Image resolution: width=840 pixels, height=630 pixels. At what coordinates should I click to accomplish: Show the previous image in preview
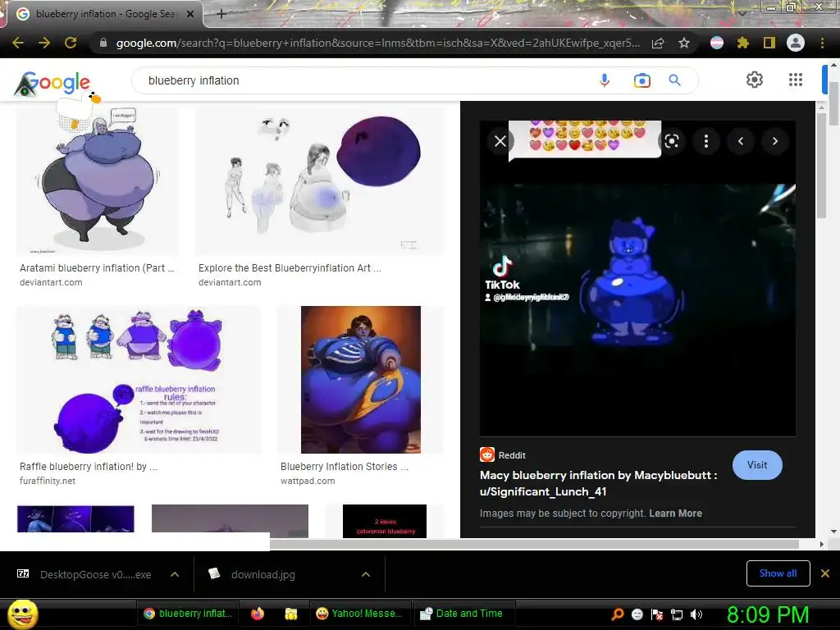point(741,141)
